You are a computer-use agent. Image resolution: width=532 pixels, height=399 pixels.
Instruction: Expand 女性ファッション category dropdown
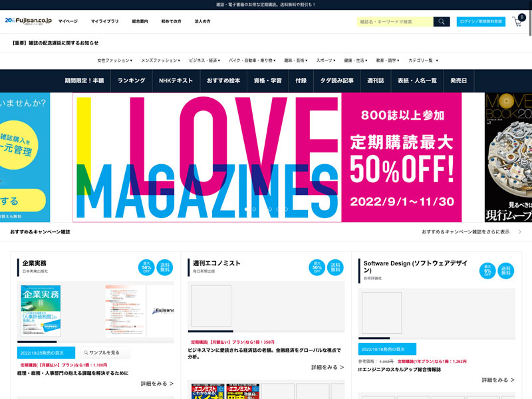tap(114, 61)
